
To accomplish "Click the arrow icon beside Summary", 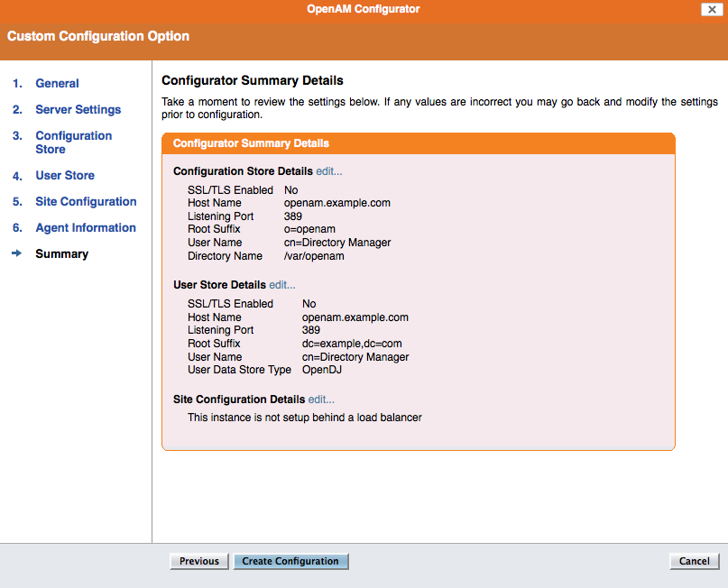I will (x=17, y=253).
